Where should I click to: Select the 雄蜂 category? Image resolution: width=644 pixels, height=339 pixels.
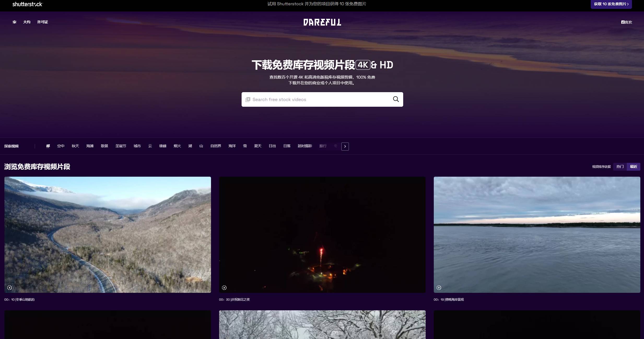163,146
